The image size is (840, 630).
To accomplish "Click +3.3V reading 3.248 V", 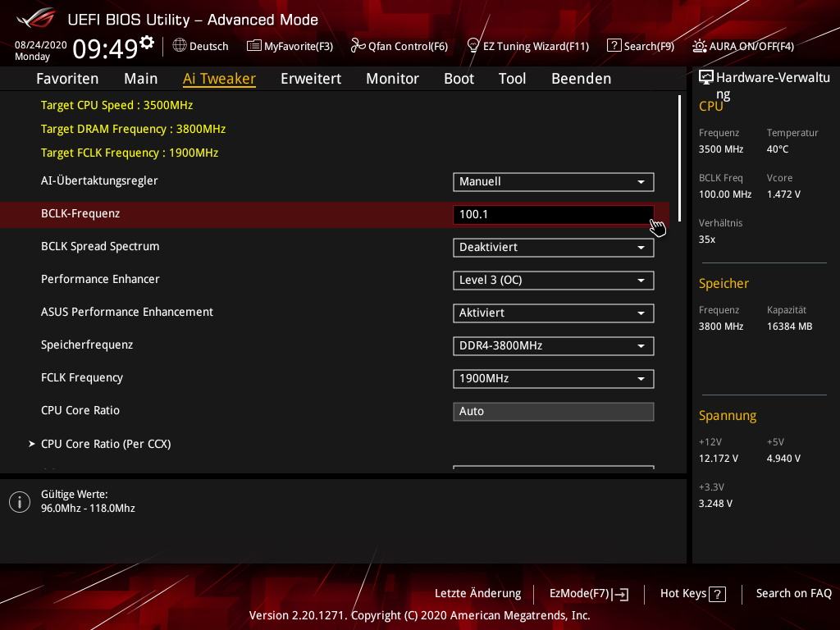I will click(x=715, y=504).
